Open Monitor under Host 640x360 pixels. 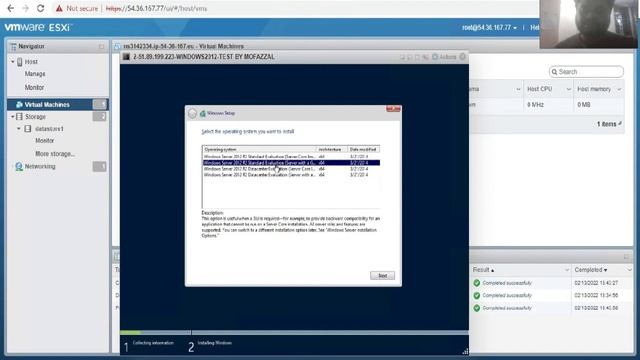pyautogui.click(x=34, y=87)
